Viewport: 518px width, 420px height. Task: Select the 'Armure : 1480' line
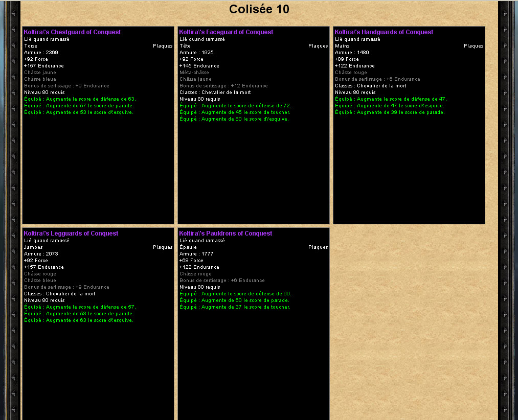tap(352, 53)
